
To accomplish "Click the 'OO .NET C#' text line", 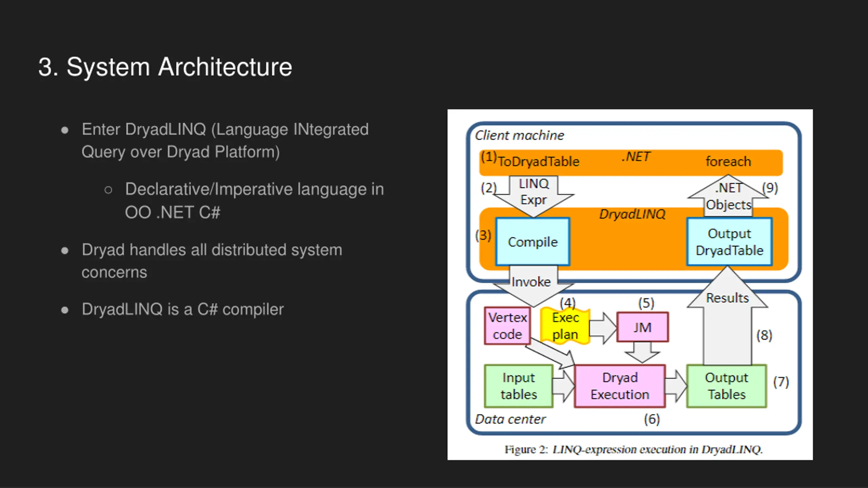I will [172, 212].
